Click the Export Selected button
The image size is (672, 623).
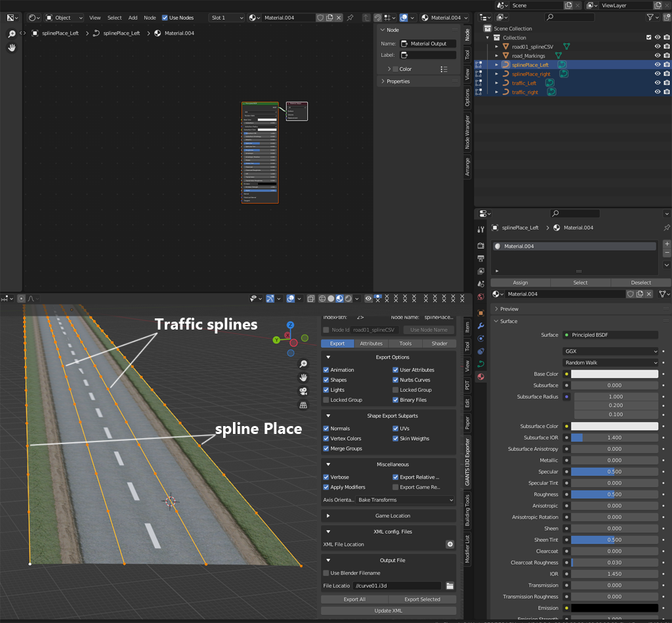(422, 599)
